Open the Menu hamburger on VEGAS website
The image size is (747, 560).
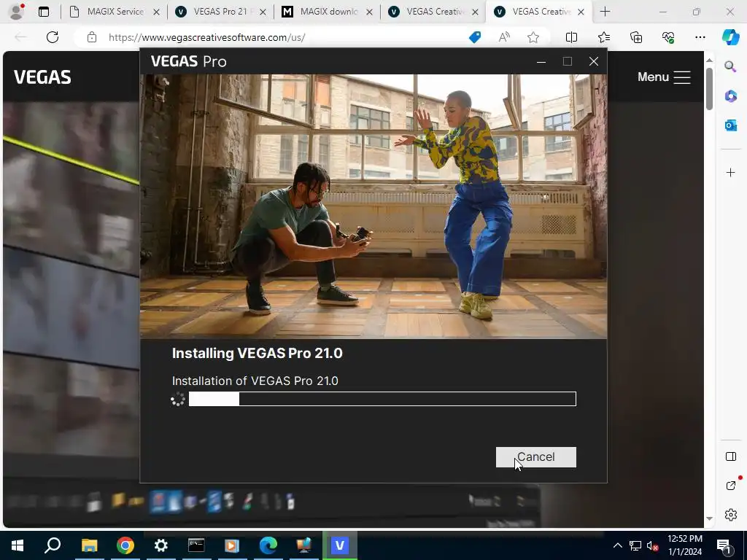point(664,77)
